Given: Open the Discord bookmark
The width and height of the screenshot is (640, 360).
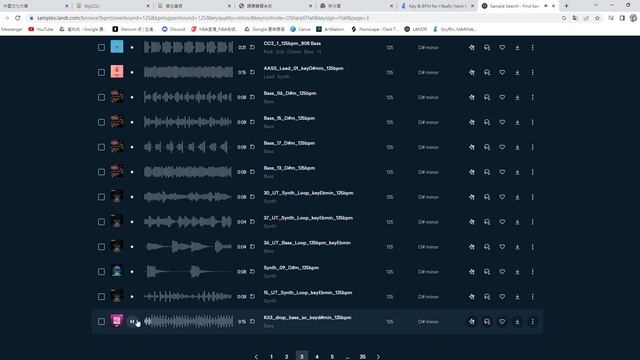Looking at the screenshot, I should coord(173,29).
